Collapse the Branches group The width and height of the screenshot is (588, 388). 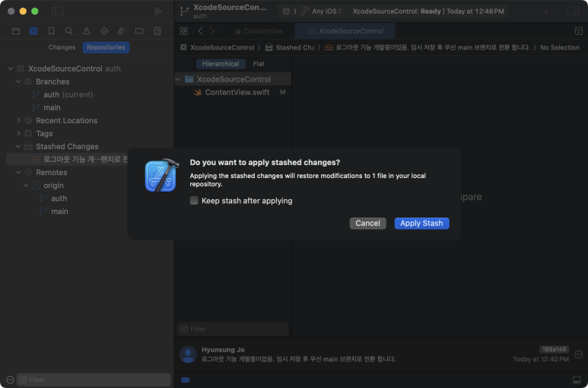click(18, 81)
